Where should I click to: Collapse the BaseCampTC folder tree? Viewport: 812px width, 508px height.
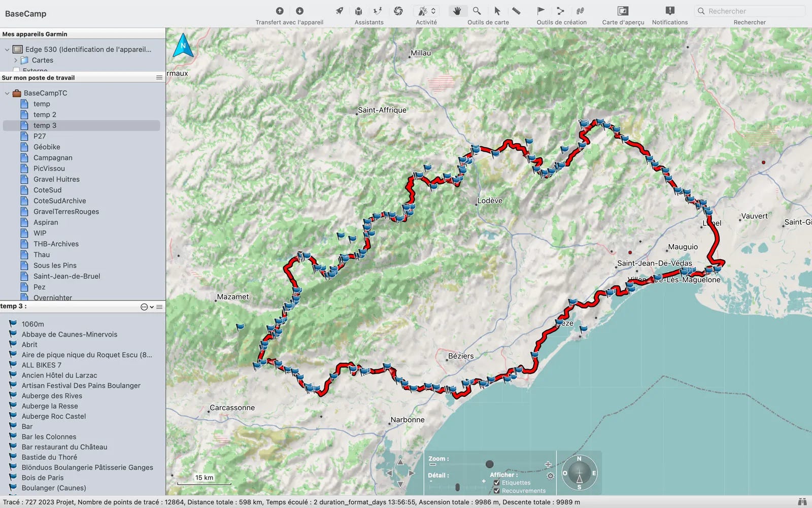tap(7, 93)
